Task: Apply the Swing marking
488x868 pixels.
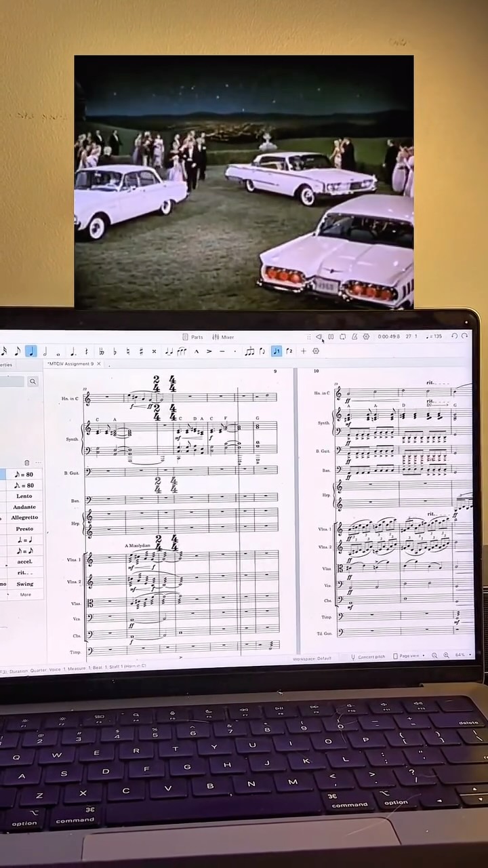Action: point(24,584)
